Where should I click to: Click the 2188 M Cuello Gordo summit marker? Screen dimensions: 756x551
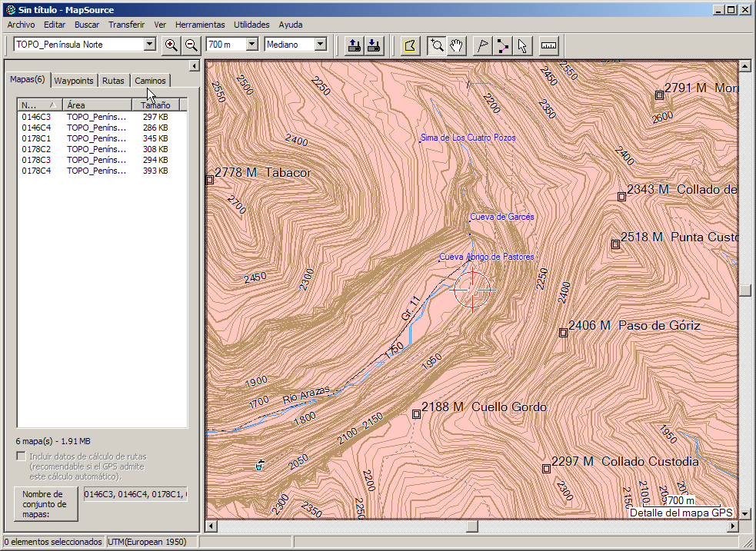[x=417, y=414]
